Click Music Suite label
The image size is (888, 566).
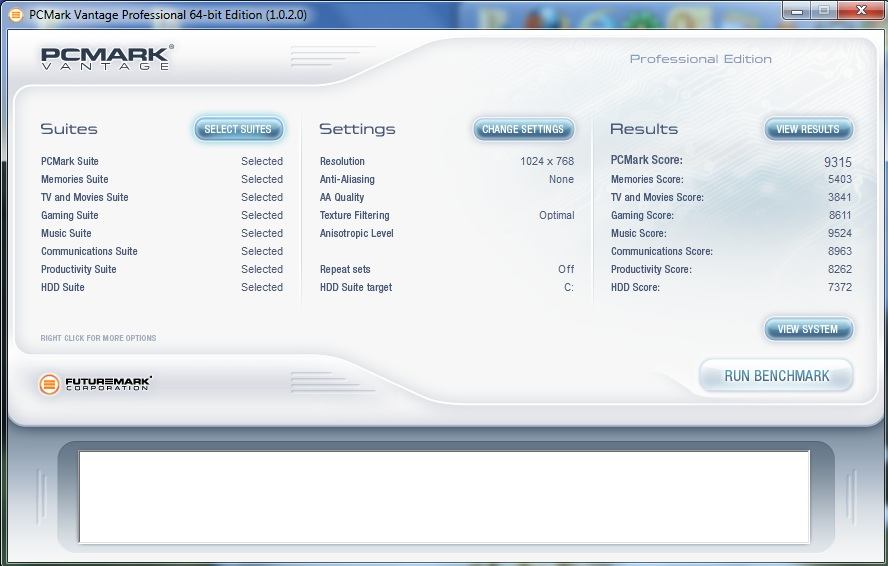[66, 233]
